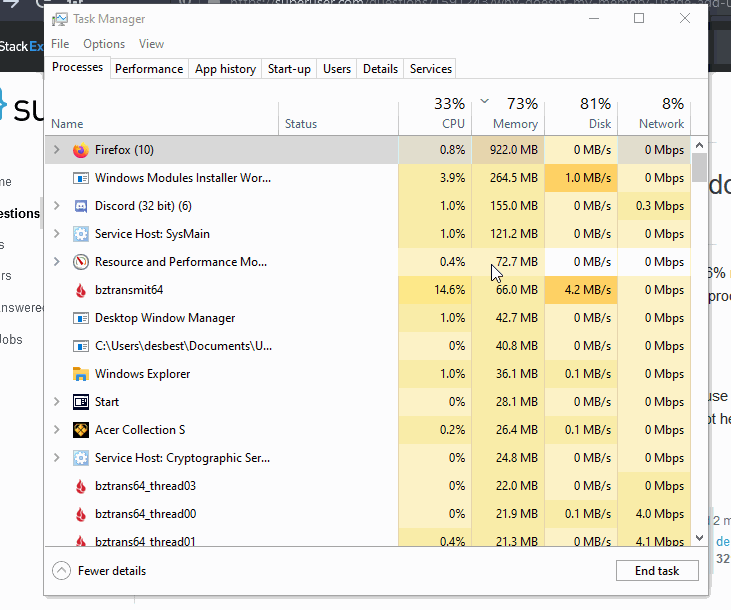
Task: Collapse view with Fewer details
Action: click(98, 571)
